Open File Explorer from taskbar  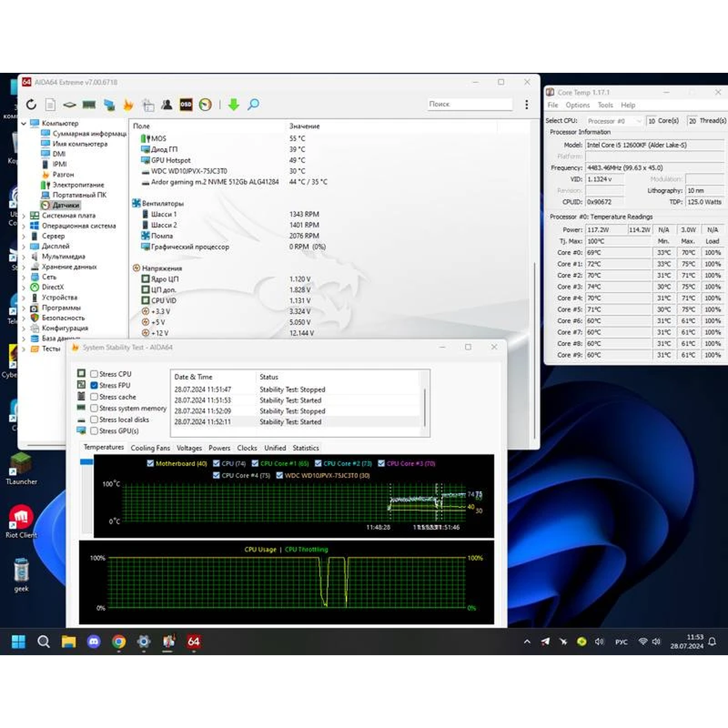click(69, 641)
